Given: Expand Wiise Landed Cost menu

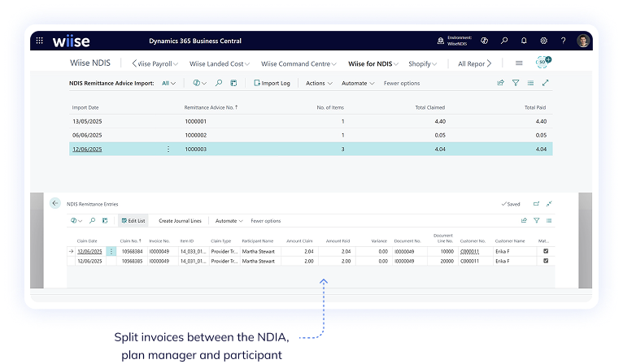Looking at the screenshot, I should [220, 63].
